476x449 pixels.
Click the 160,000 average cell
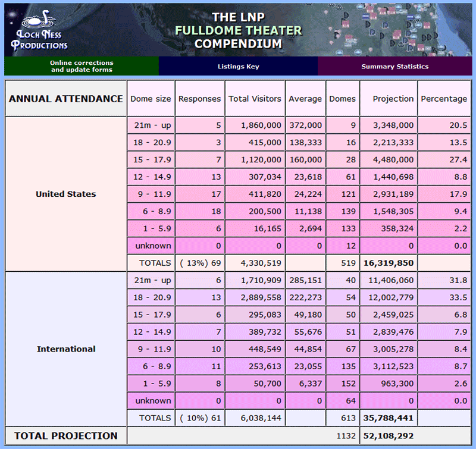[305, 159]
